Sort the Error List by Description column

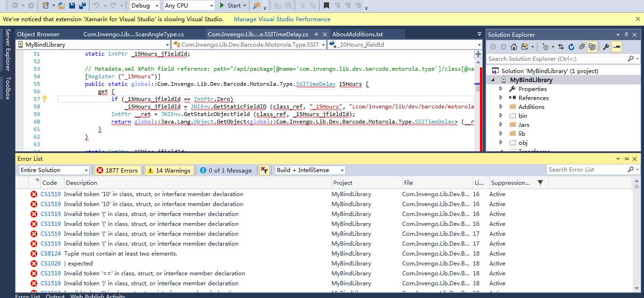pos(198,183)
